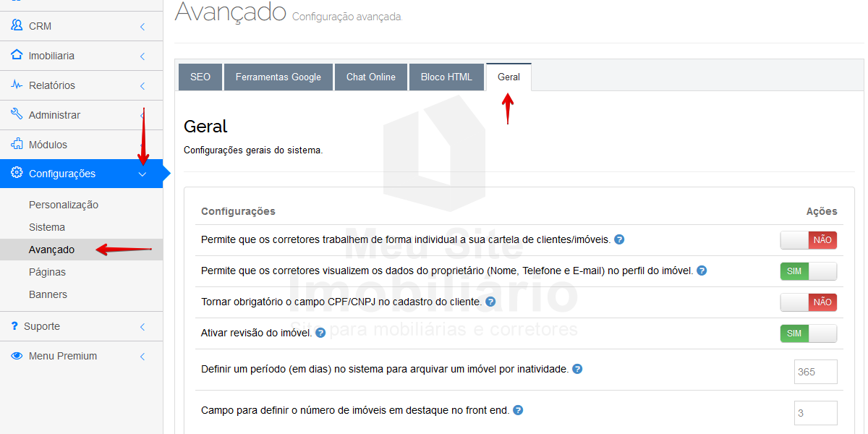The height and width of the screenshot is (434, 868).
Task: Open the Personalização submenu link
Action: (64, 205)
